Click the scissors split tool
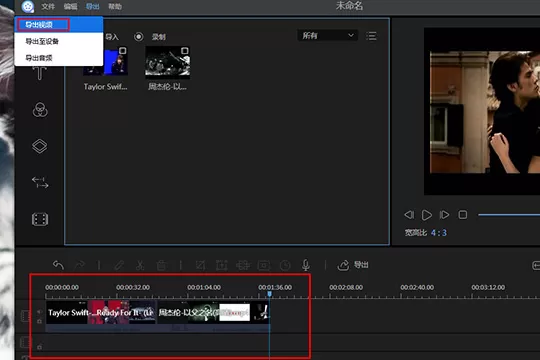Image resolution: width=540 pixels, height=360 pixels. 140,265
